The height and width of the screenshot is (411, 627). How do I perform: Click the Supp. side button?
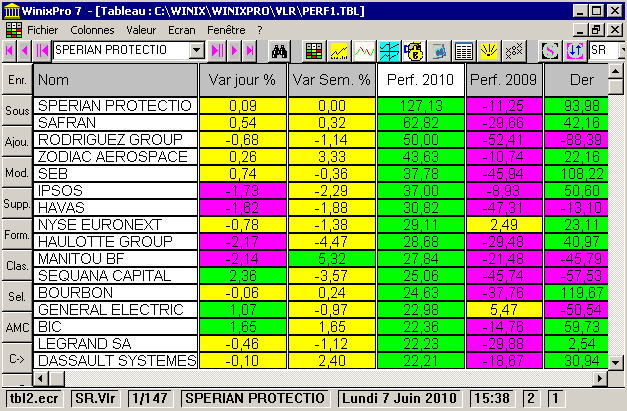click(x=17, y=204)
